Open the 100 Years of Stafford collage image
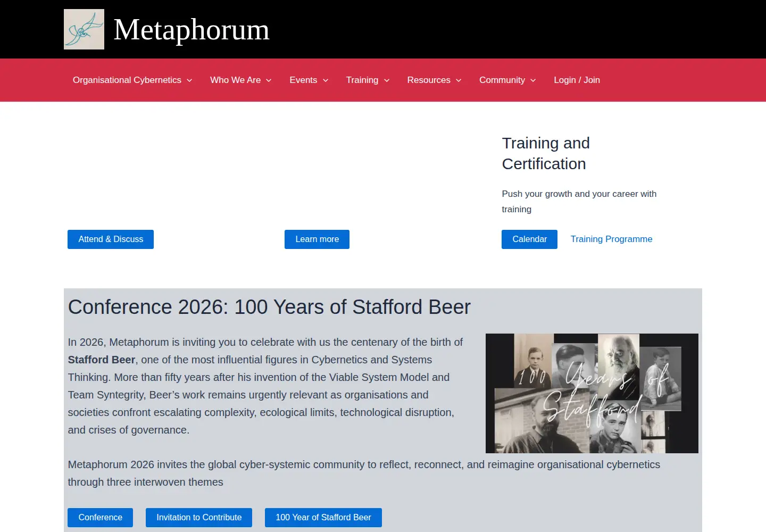The height and width of the screenshot is (532, 766). point(592,393)
